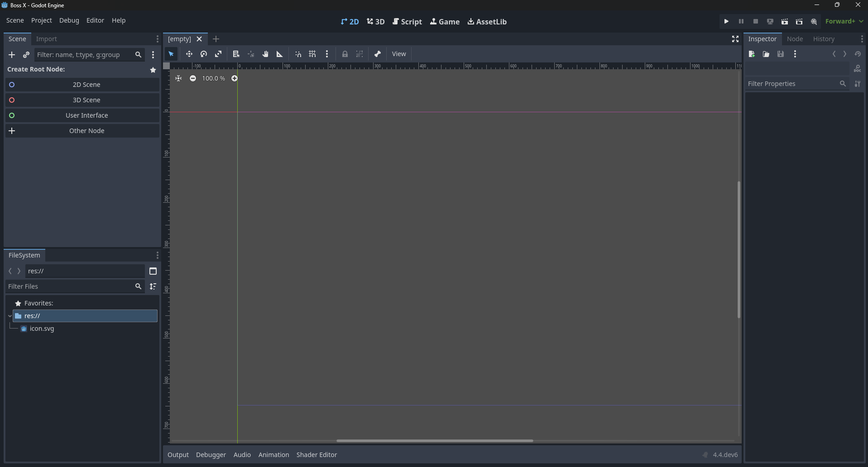Image resolution: width=868 pixels, height=467 pixels.
Task: Open file sort options icon
Action: 153,286
